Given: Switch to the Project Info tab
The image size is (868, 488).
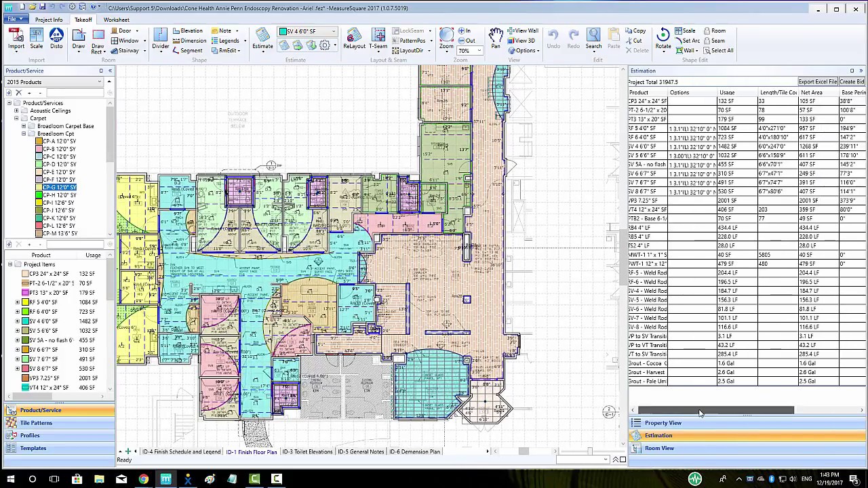Looking at the screenshot, I should [49, 20].
